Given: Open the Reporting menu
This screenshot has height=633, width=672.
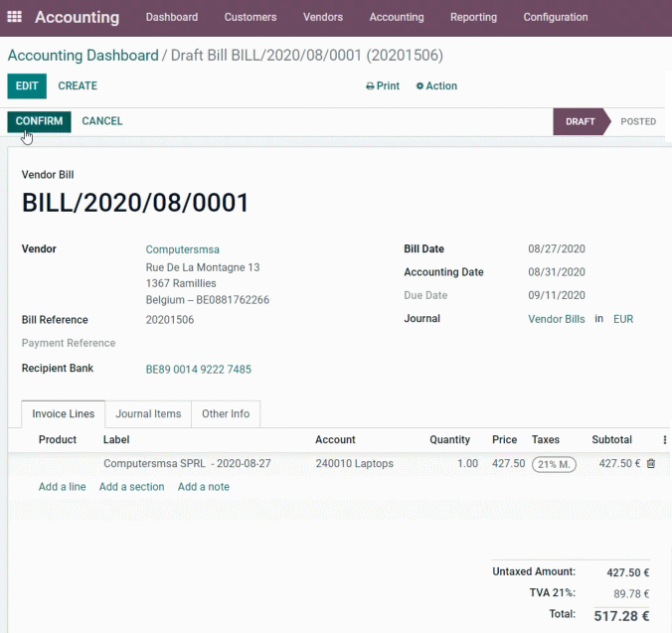Looking at the screenshot, I should click(473, 17).
